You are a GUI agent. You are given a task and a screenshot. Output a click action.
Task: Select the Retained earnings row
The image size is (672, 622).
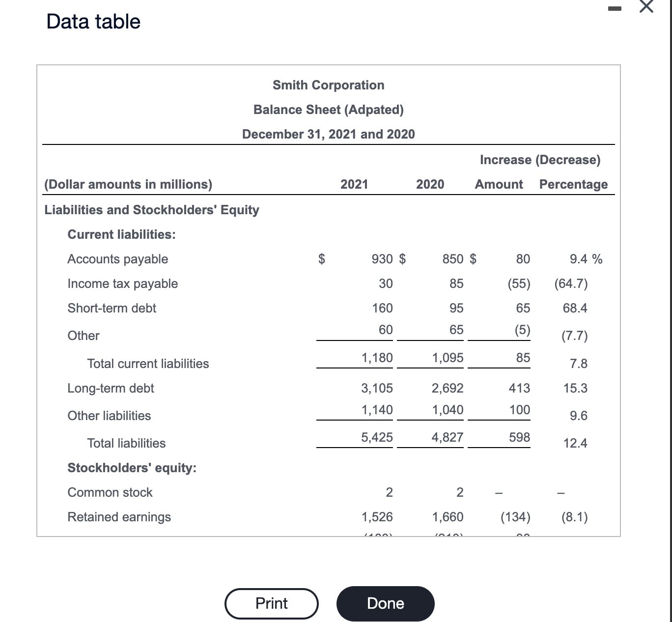pos(118,517)
